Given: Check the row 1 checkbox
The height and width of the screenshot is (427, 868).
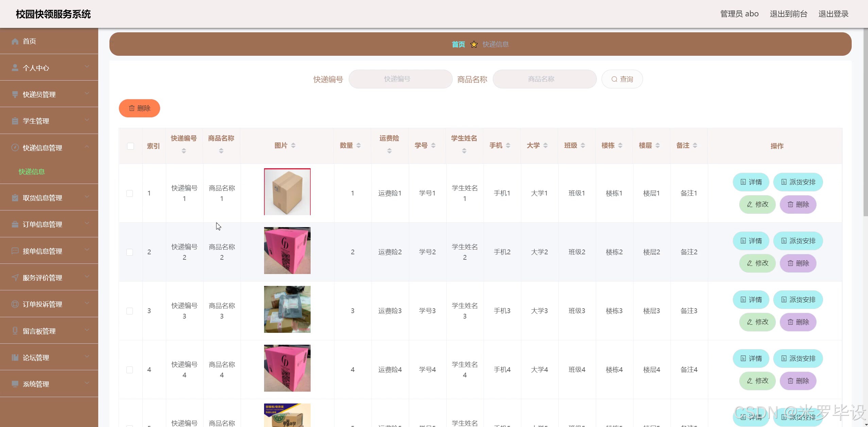Looking at the screenshot, I should (130, 193).
